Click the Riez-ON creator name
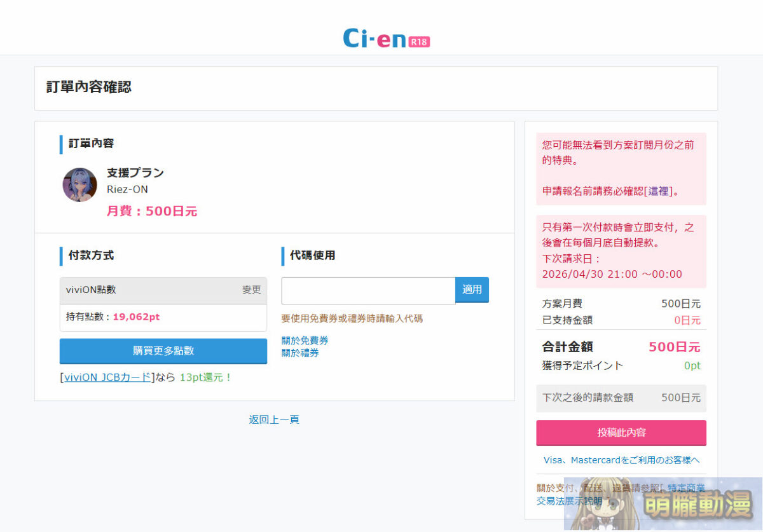 [x=127, y=189]
